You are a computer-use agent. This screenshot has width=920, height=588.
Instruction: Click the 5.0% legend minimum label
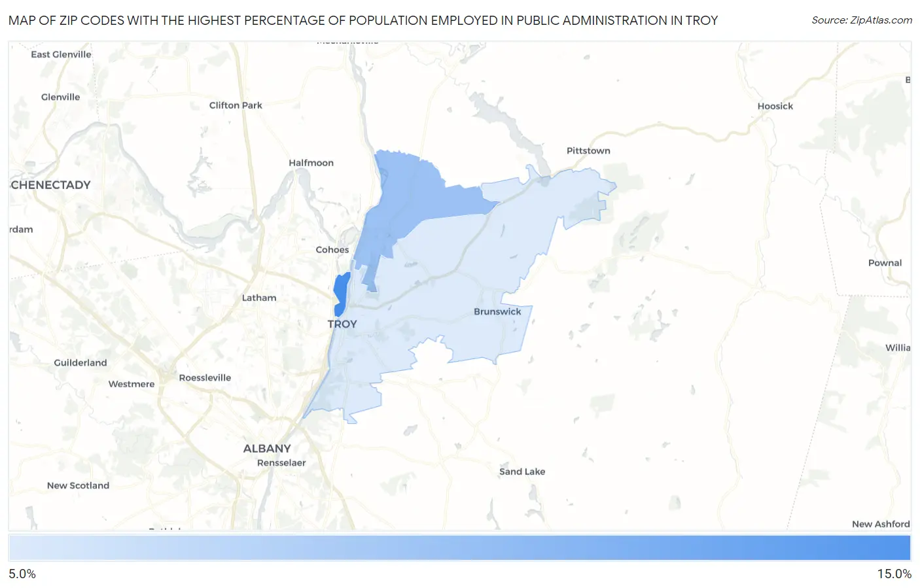coord(22,574)
